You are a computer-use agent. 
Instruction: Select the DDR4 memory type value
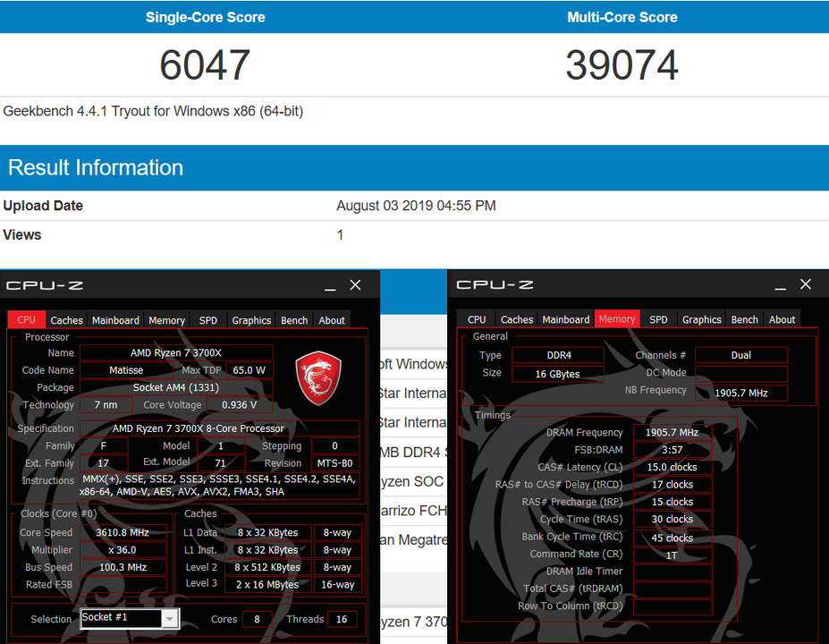pos(558,355)
